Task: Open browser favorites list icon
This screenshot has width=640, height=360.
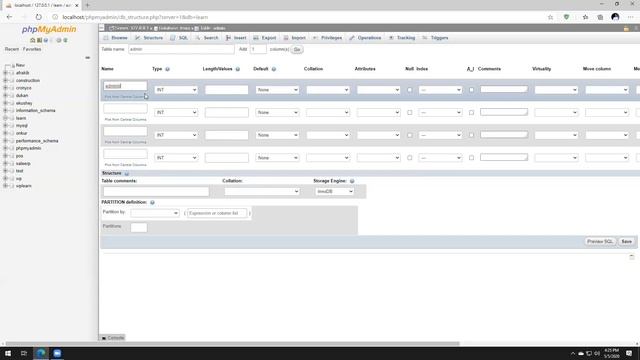Action: click(x=585, y=17)
